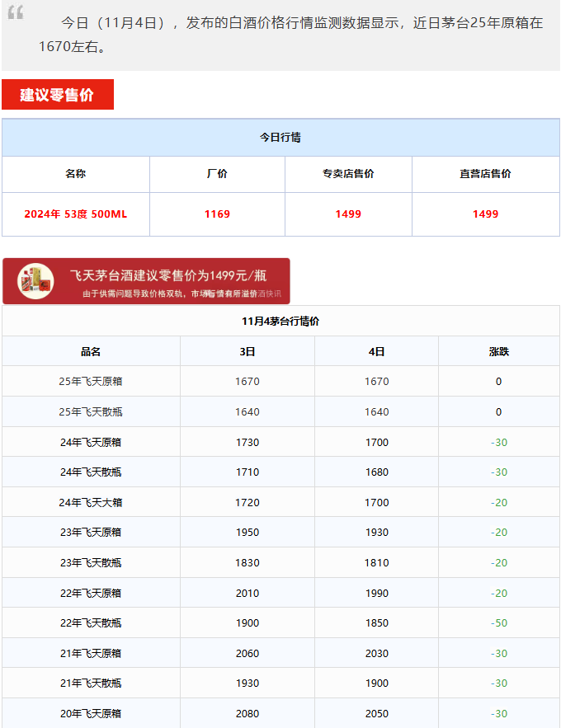Click the red 建议零售价 label

(58, 95)
